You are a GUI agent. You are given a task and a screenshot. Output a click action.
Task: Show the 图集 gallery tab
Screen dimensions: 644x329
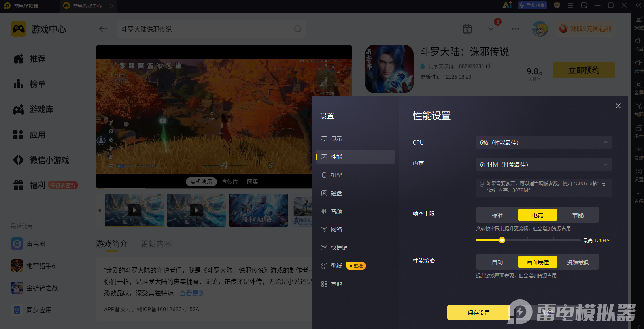click(x=253, y=182)
